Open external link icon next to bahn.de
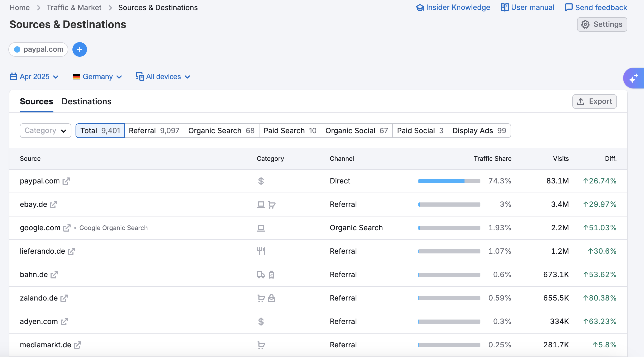Viewport: 644px width, 357px height. pos(54,275)
